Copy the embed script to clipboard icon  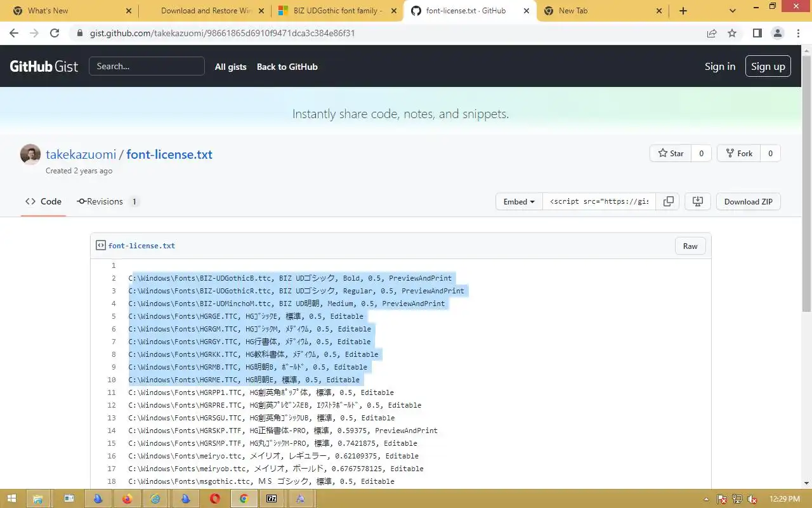tap(668, 201)
